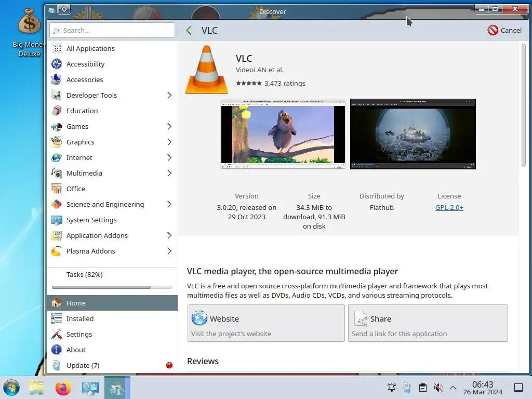
Task: Open the Windows-style start menu
Action: click(11, 388)
